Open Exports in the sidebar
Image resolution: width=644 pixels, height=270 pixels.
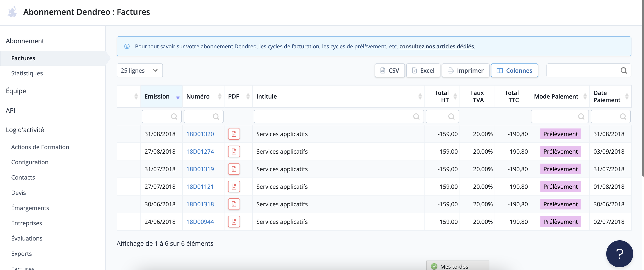pos(22,254)
